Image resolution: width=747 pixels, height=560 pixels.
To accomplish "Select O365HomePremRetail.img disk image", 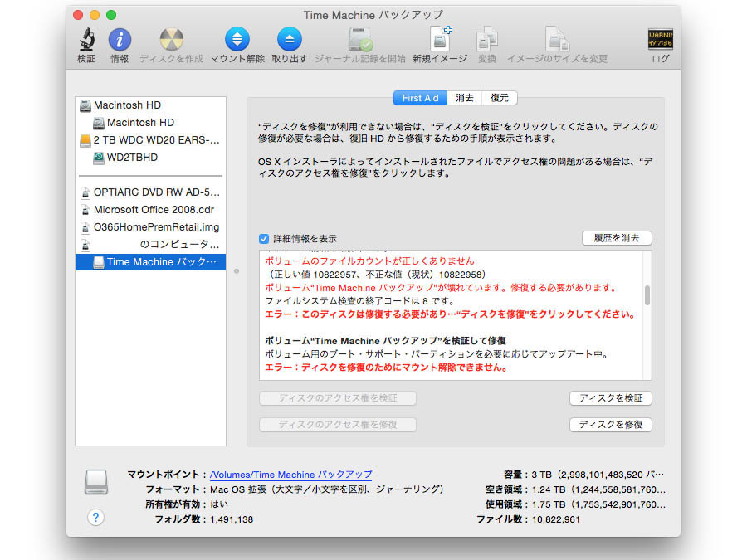I will click(x=150, y=227).
